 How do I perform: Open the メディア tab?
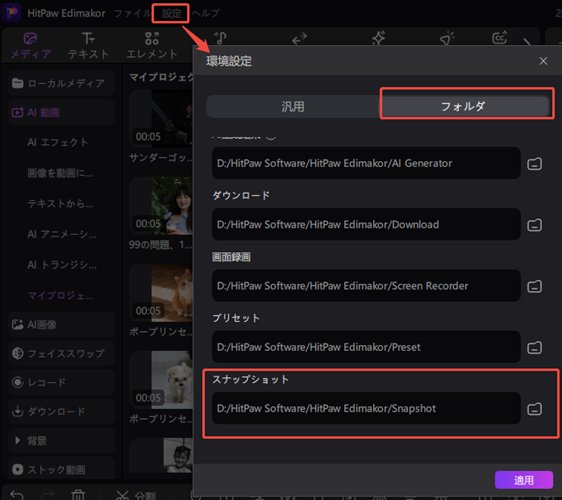pyautogui.click(x=30, y=46)
